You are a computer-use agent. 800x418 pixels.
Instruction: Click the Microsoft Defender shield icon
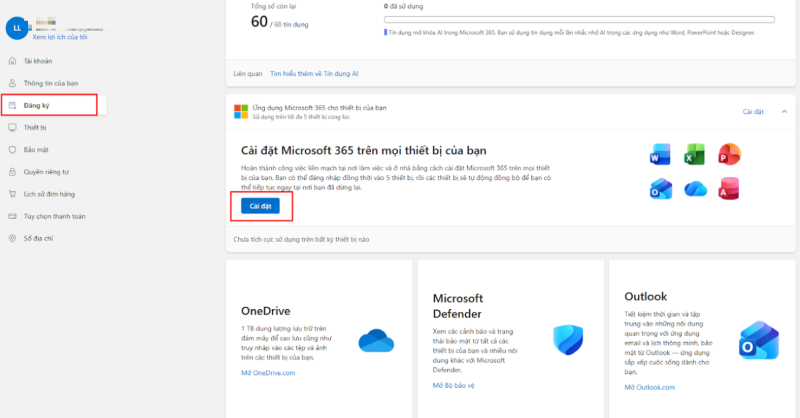(x=568, y=339)
